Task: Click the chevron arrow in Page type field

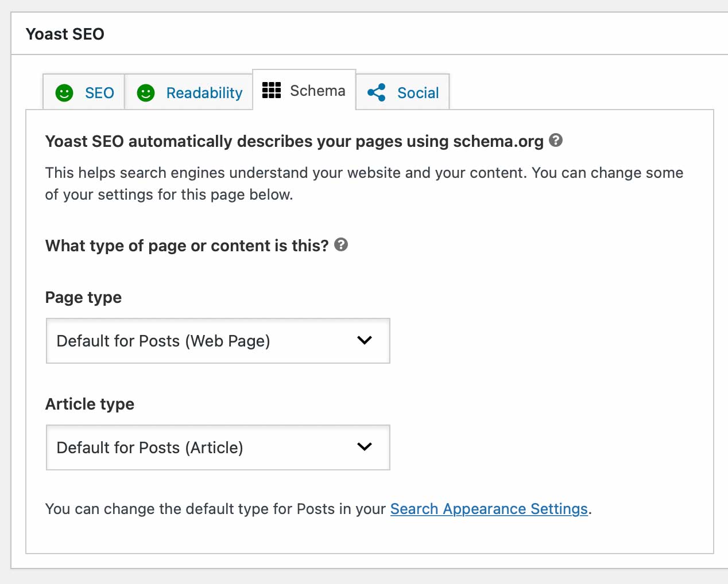Action: (x=365, y=341)
